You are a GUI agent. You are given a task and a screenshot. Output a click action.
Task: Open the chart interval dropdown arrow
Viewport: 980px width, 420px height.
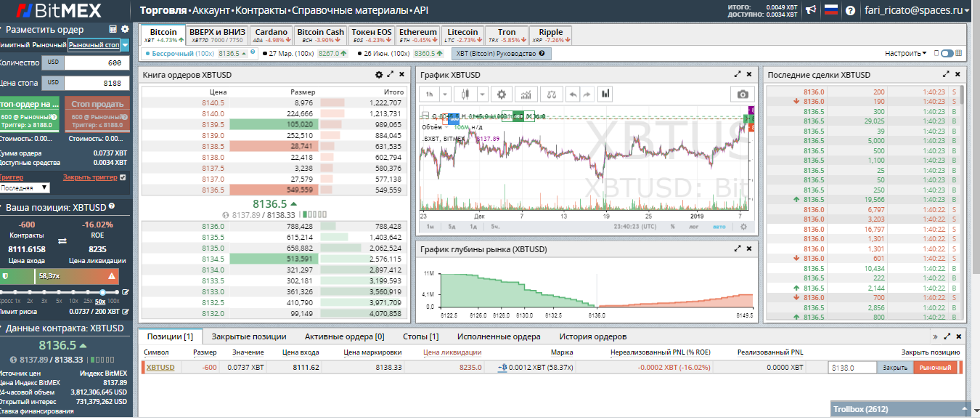click(x=445, y=94)
